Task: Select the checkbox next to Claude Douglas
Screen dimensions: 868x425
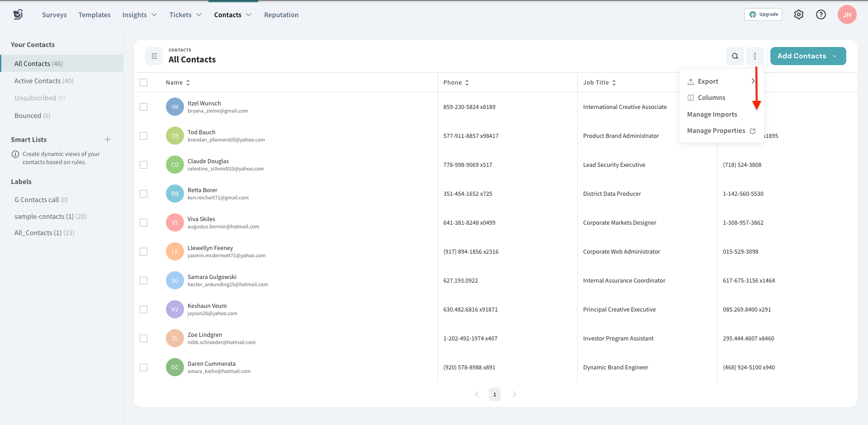Action: 144,165
